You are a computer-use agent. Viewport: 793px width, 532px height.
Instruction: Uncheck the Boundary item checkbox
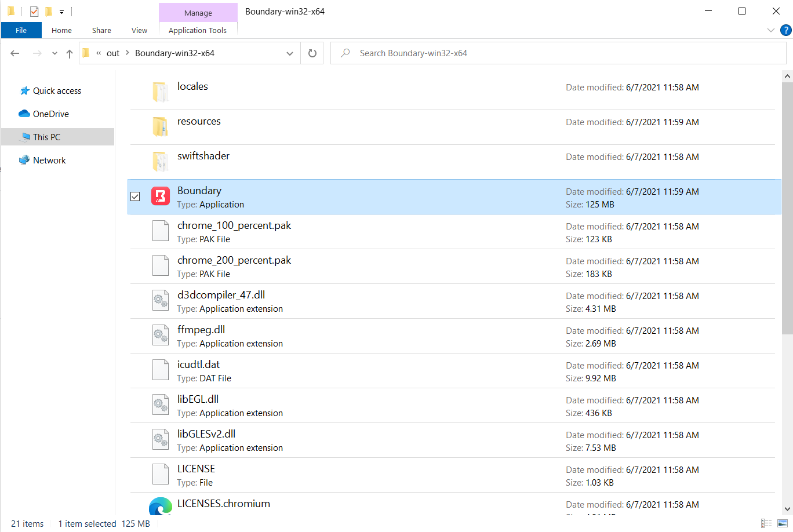click(x=135, y=196)
